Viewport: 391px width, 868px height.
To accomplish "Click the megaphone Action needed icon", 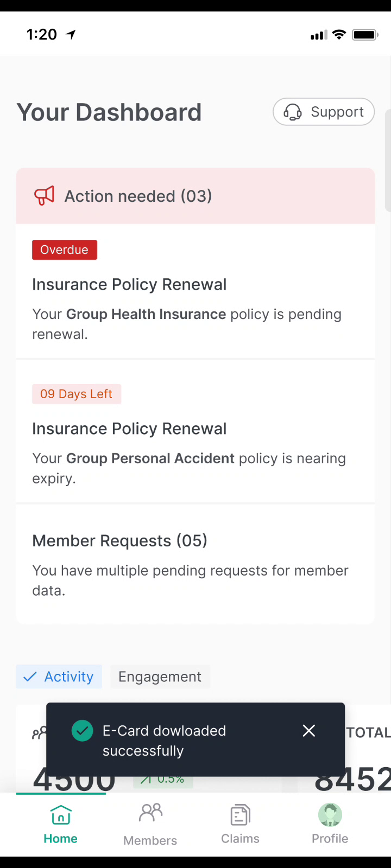I will click(45, 196).
